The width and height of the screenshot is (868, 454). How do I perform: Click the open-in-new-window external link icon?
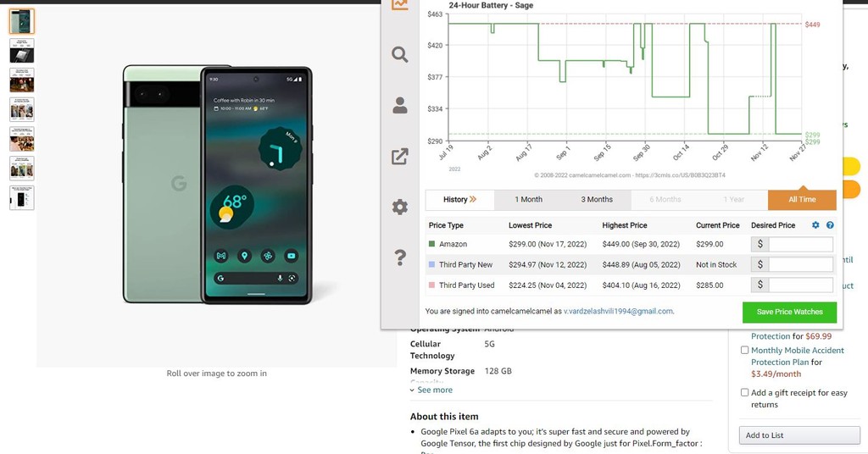(400, 156)
